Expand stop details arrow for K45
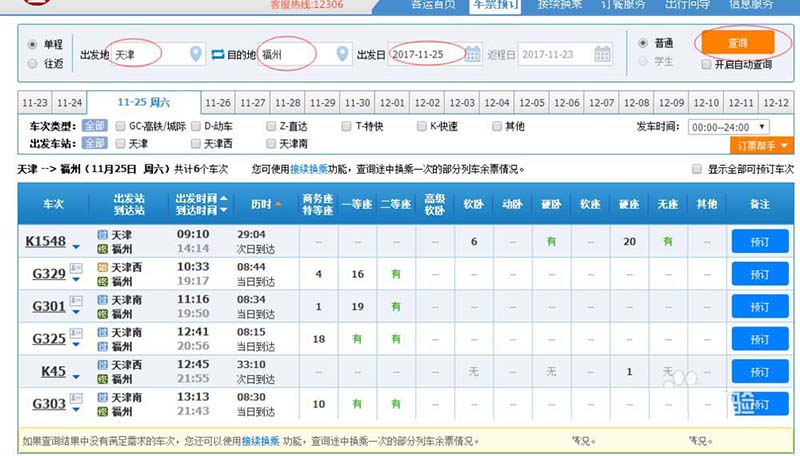The width and height of the screenshot is (800, 456). click(x=76, y=377)
